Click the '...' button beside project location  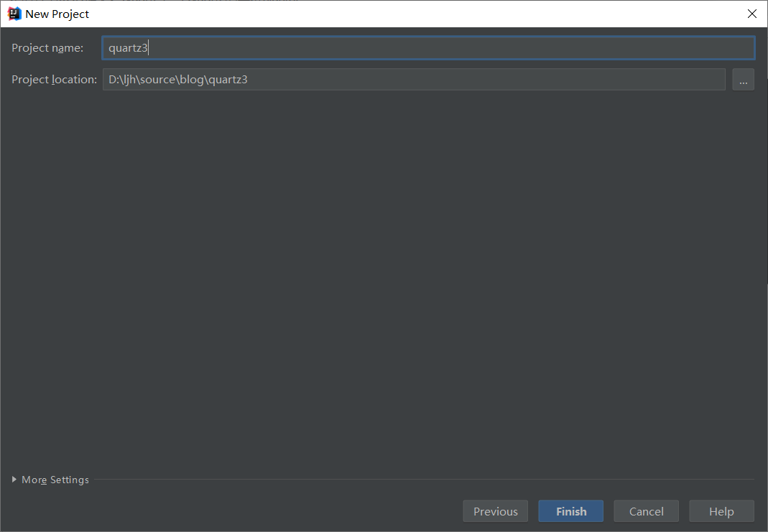pyautogui.click(x=743, y=79)
